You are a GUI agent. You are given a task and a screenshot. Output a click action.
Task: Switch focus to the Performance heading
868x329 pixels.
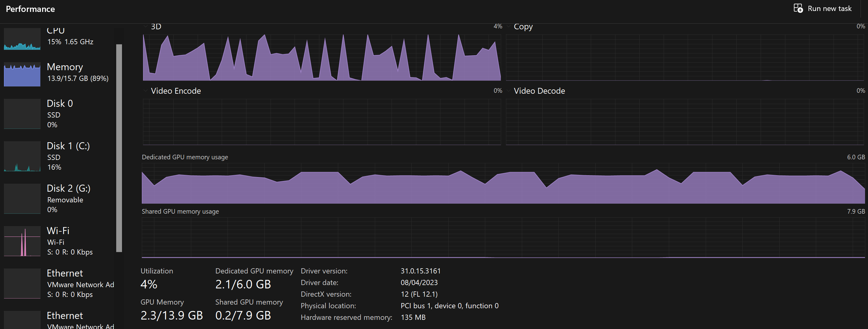tap(30, 9)
